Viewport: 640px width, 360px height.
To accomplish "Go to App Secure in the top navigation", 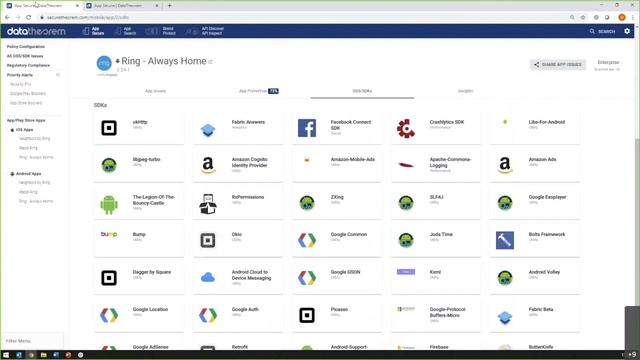I will click(93, 31).
